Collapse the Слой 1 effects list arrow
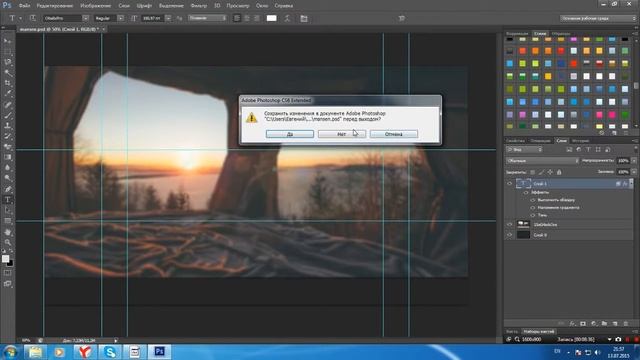The image size is (640, 360). coord(631,184)
